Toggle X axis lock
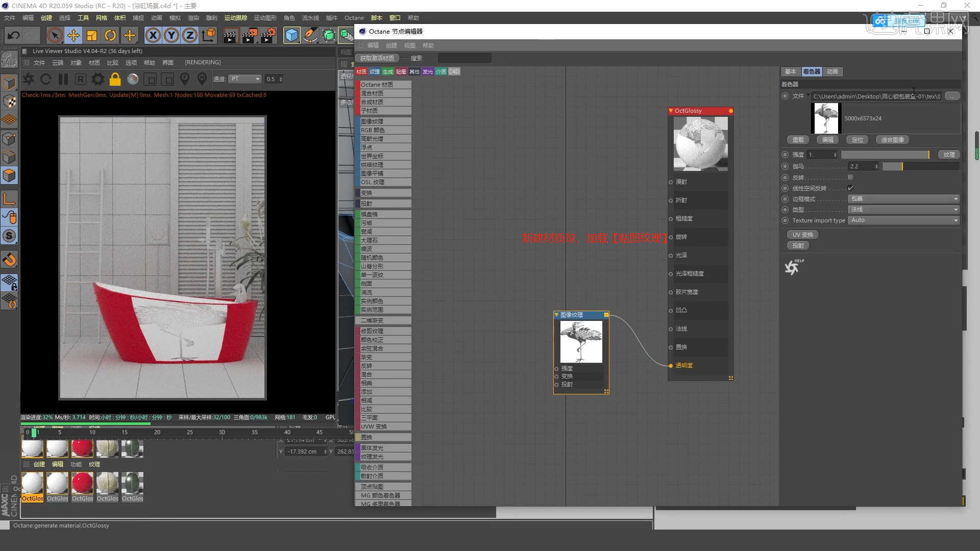 pos(153,35)
